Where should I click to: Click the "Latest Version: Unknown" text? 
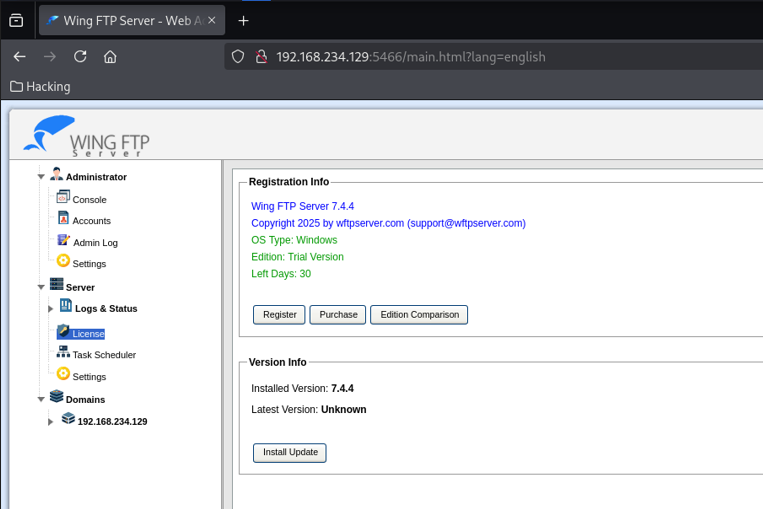pos(309,410)
